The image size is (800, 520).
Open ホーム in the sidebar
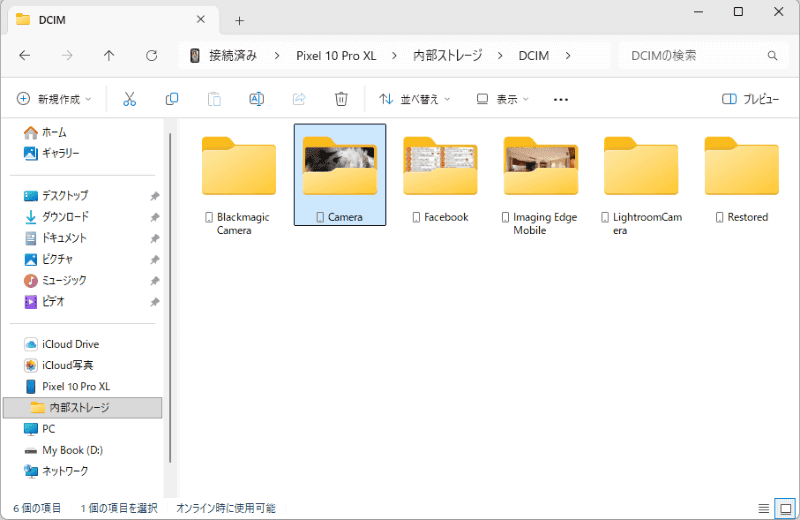point(45,132)
